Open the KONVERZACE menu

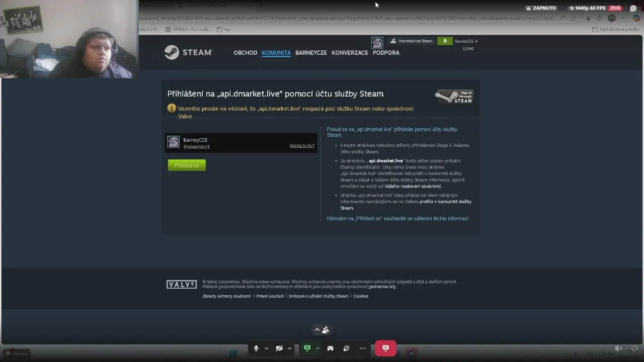[350, 53]
